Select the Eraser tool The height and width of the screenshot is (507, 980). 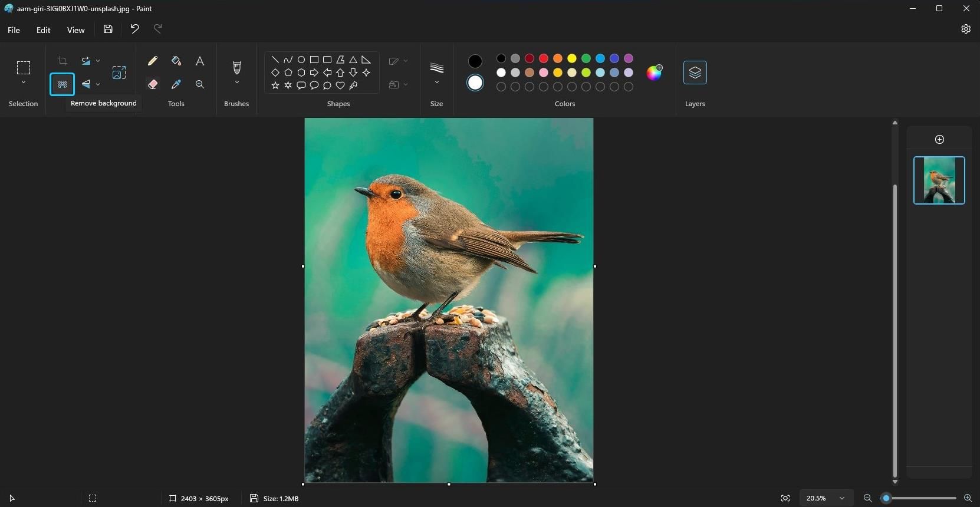pyautogui.click(x=153, y=84)
